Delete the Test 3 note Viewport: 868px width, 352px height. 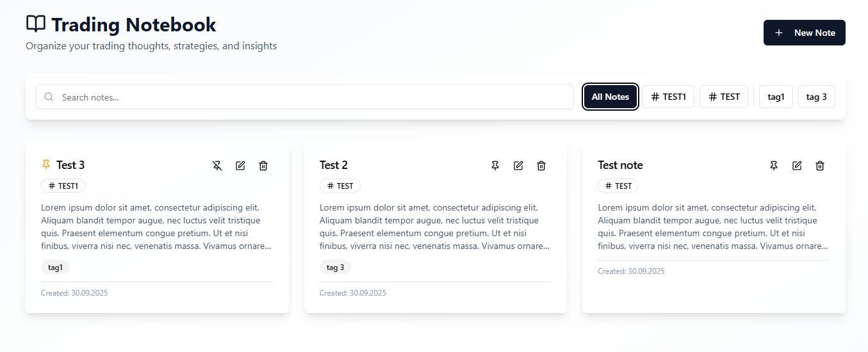[263, 166]
